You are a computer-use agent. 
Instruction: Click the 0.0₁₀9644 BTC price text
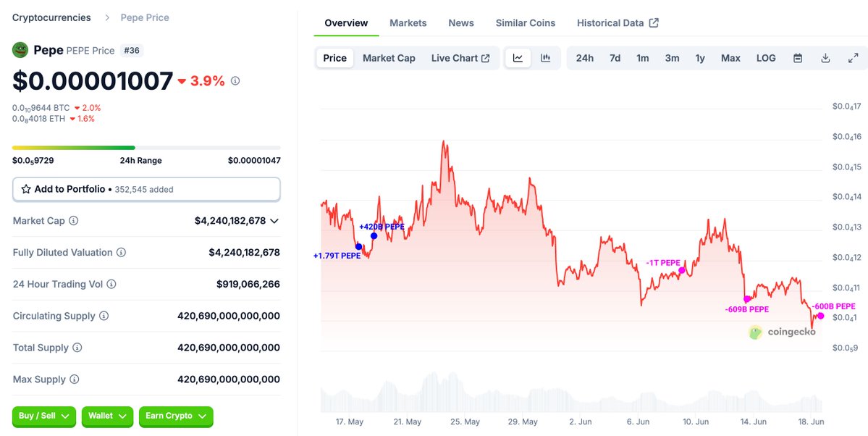coord(41,108)
